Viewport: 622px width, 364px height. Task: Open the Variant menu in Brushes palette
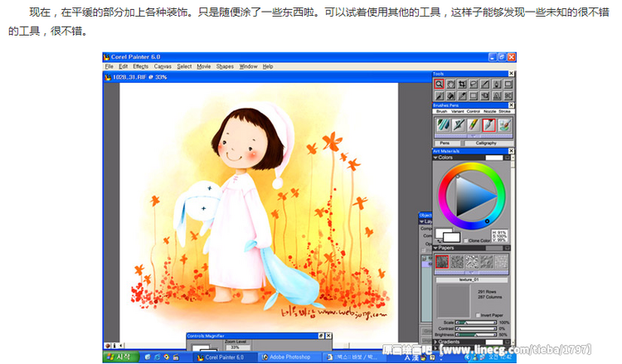[457, 111]
